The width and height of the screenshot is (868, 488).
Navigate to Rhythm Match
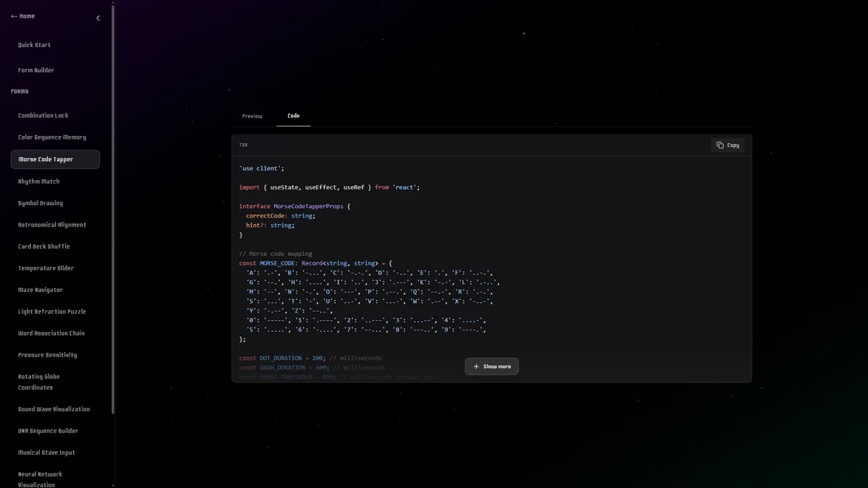[39, 181]
